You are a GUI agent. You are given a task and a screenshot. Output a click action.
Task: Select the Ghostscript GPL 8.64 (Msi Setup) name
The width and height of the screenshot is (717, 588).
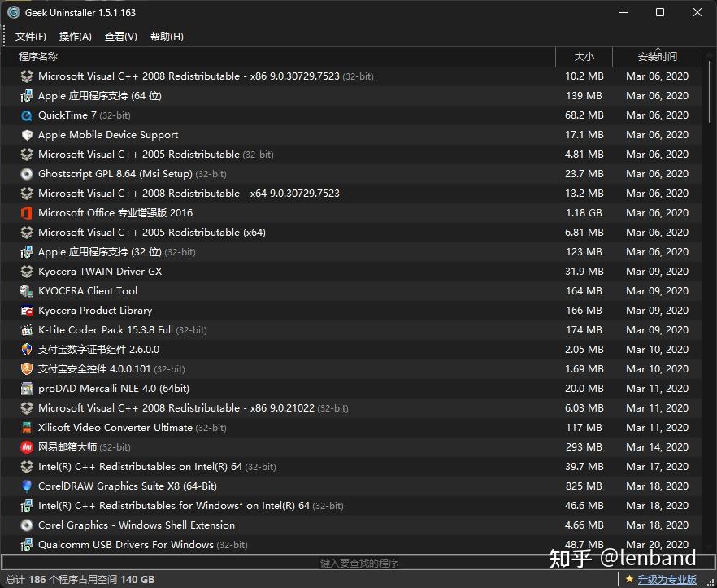click(x=115, y=174)
